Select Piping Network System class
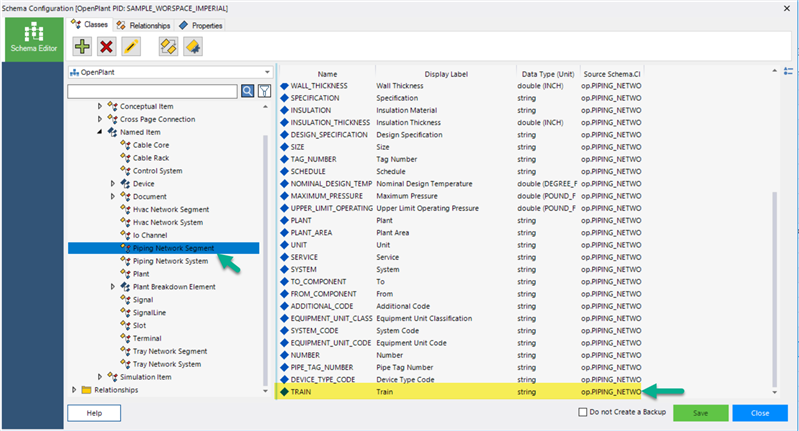The image size is (799, 431). click(x=170, y=261)
